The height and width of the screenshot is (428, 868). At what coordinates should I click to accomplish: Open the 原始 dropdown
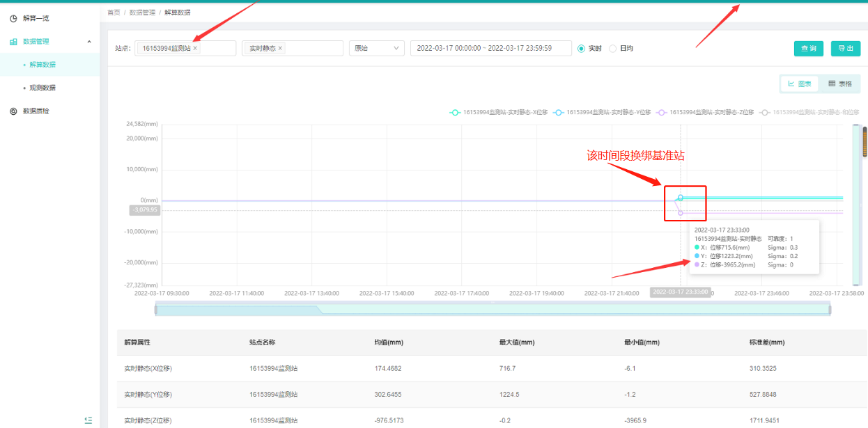pyautogui.click(x=376, y=49)
